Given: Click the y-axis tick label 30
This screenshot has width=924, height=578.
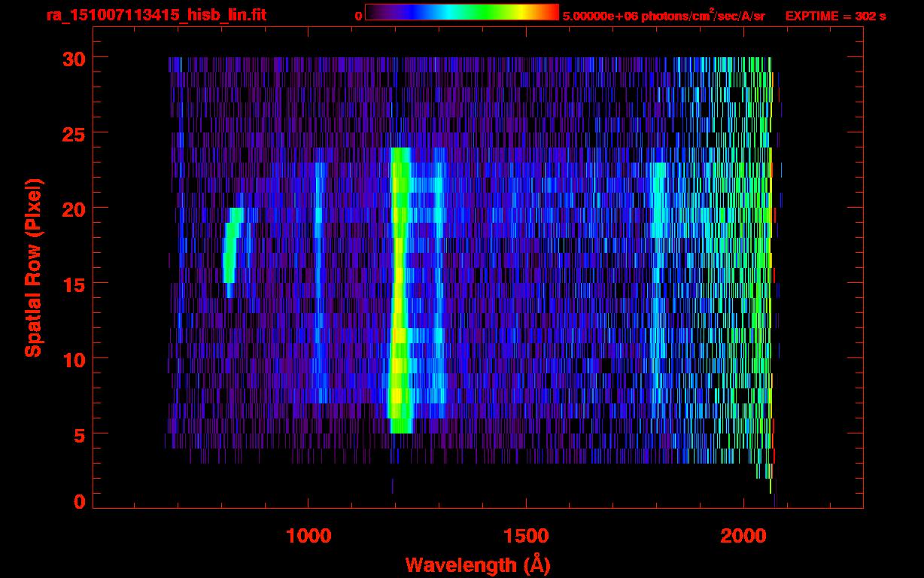Looking at the screenshot, I should [x=74, y=58].
